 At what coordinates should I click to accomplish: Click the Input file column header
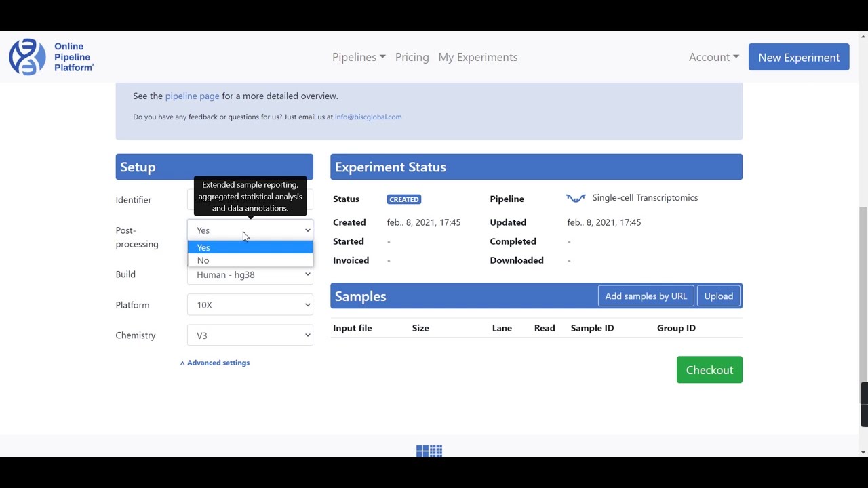[x=353, y=328]
